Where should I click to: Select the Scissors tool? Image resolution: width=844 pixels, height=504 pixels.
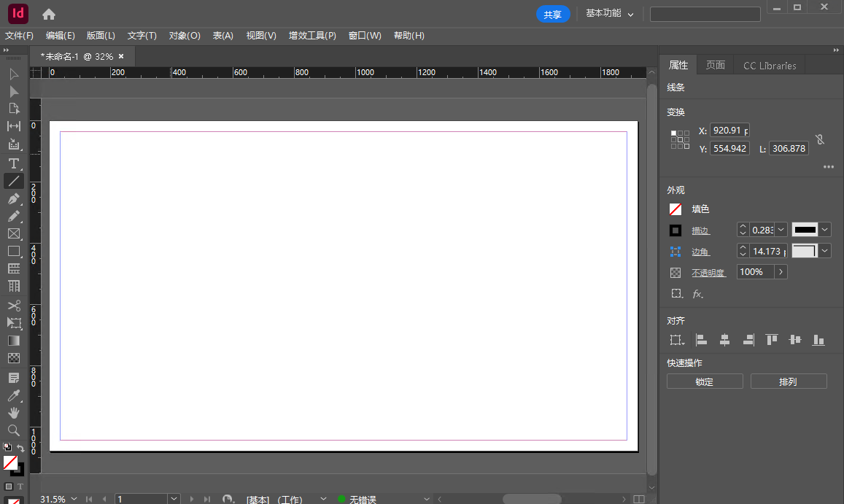click(x=14, y=306)
